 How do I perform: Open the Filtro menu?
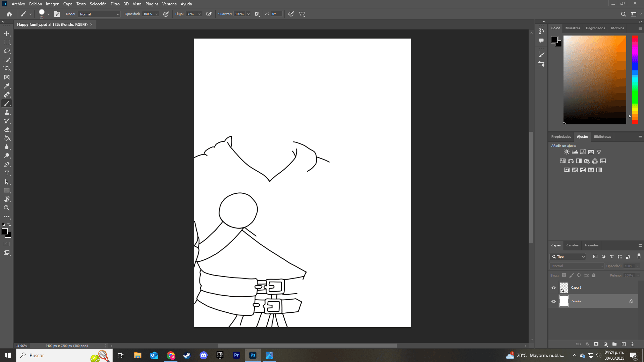click(115, 4)
